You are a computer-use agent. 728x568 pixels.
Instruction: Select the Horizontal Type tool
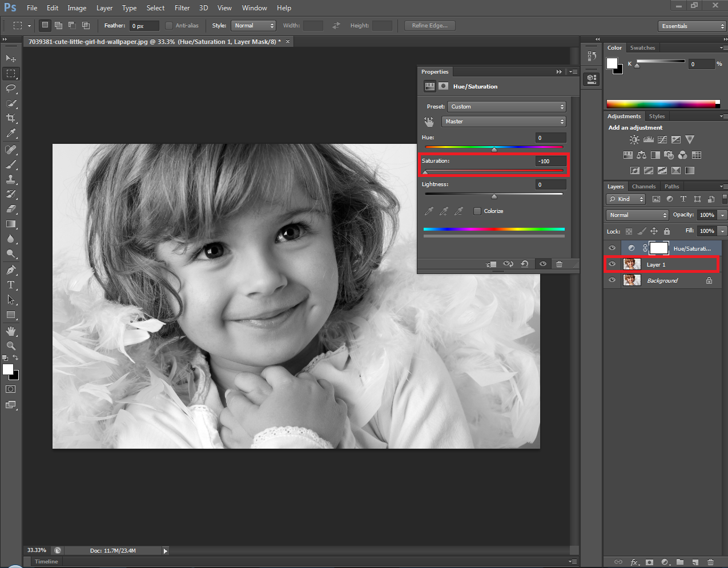(x=11, y=285)
